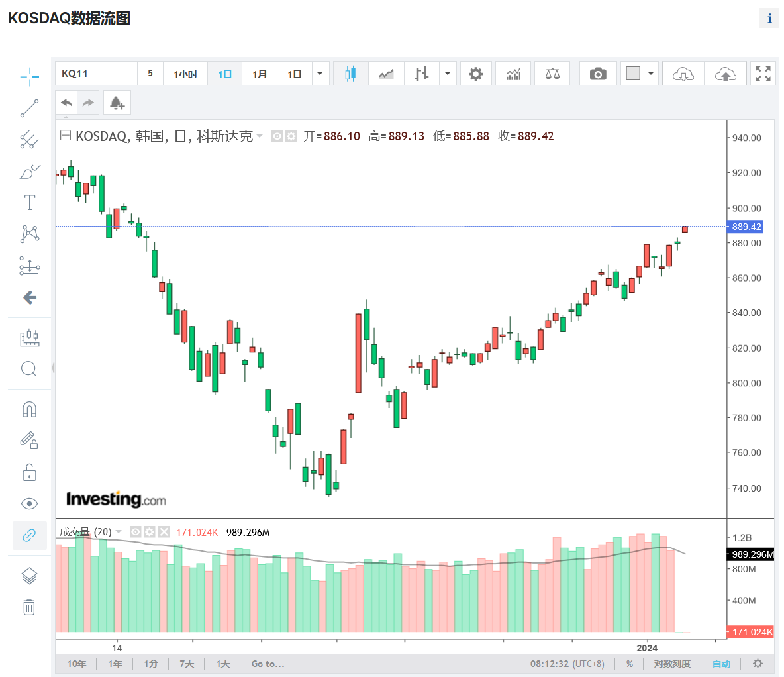Click the 10年 range button
The width and height of the screenshot is (784, 677).
(77, 664)
